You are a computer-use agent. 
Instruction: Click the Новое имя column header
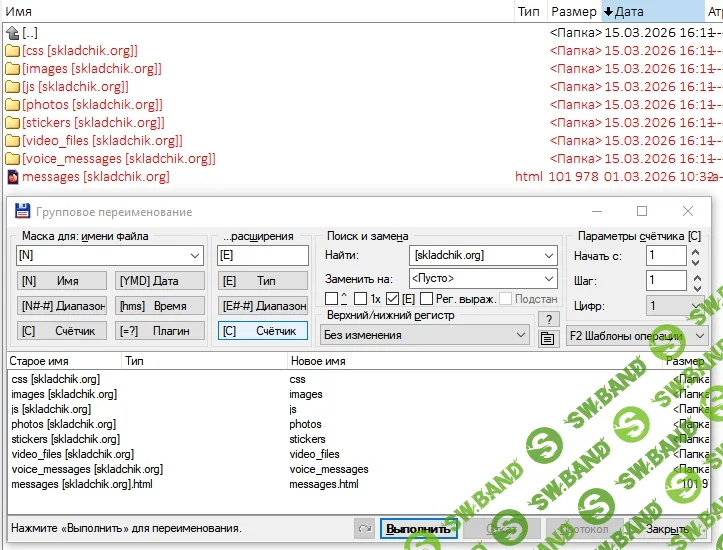(313, 360)
